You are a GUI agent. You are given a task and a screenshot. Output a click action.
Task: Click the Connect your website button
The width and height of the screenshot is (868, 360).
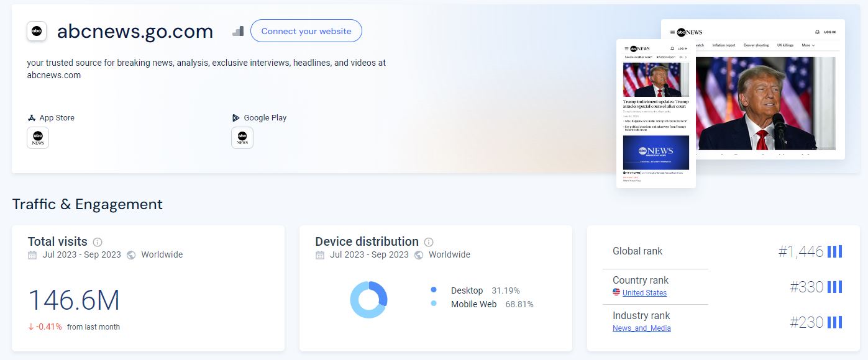[306, 31]
